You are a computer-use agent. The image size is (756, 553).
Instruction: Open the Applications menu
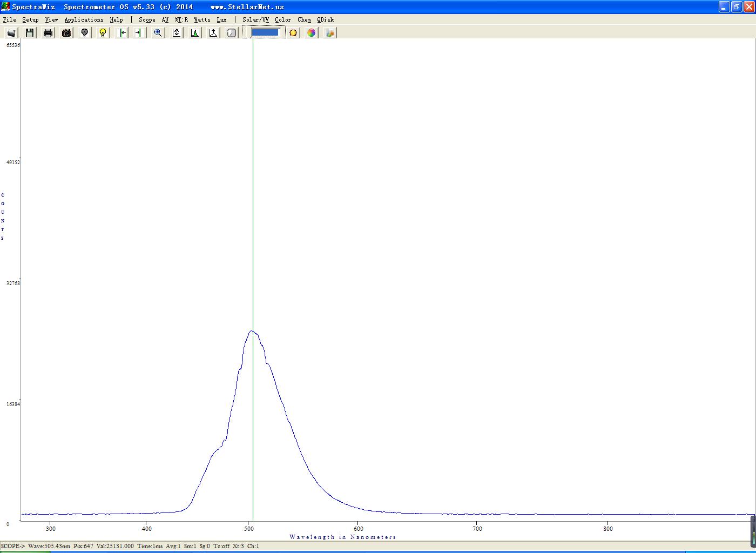84,19
